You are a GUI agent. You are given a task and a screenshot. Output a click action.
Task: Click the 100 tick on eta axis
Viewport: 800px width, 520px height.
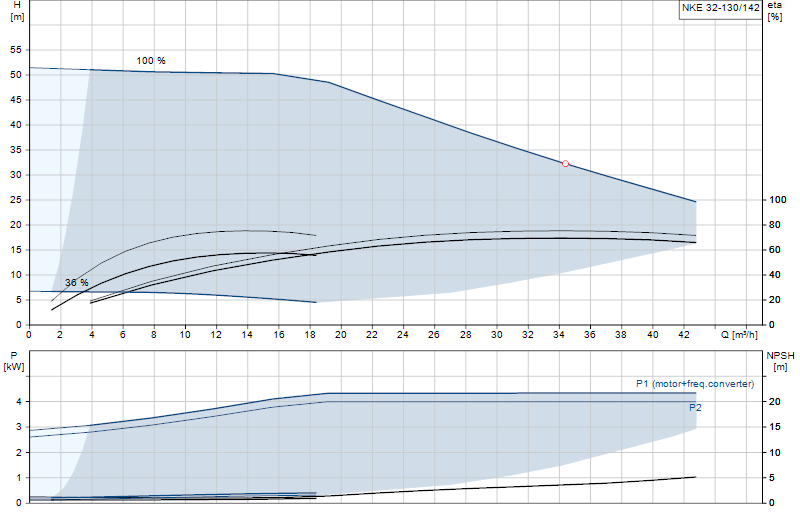click(778, 200)
